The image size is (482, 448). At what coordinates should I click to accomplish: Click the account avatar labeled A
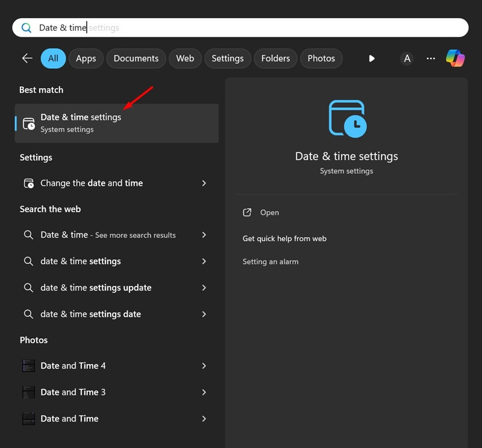407,58
